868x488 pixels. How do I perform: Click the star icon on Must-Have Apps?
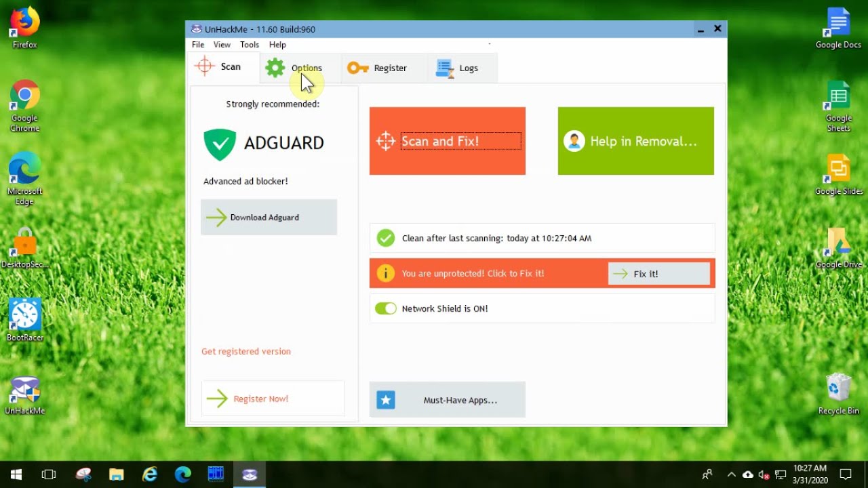pos(386,400)
